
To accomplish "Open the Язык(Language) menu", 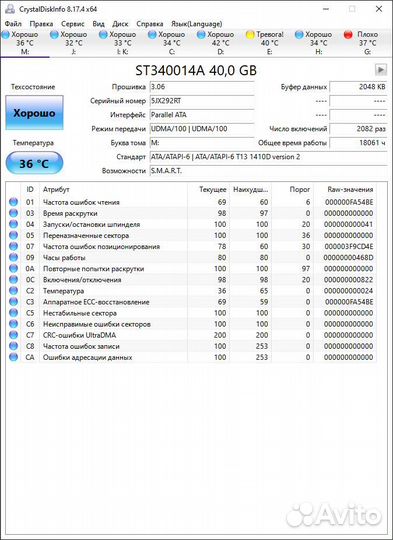I will [197, 24].
